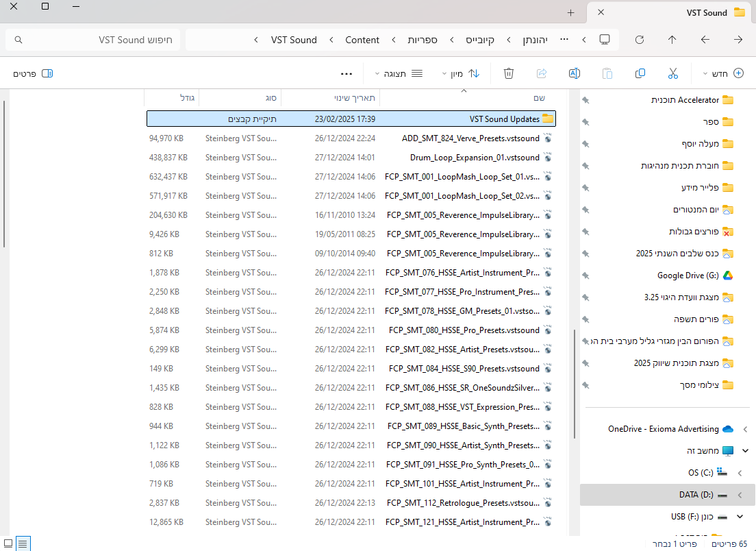Image resolution: width=756 pixels, height=551 pixels.
Task: Click the Cut scissors icon
Action: [x=673, y=73]
